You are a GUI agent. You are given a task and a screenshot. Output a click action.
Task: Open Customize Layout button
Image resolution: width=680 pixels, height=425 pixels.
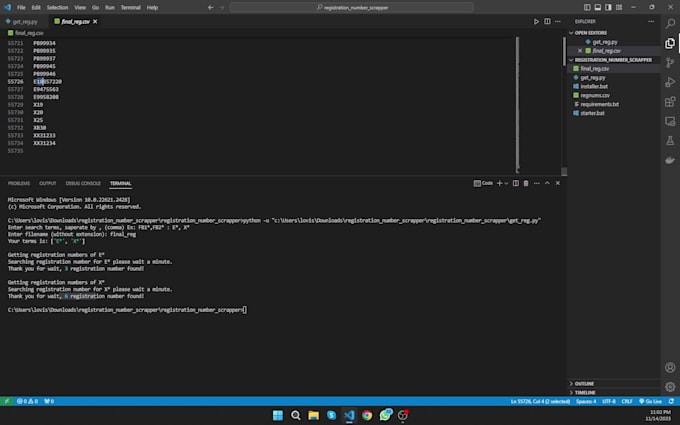point(619,7)
